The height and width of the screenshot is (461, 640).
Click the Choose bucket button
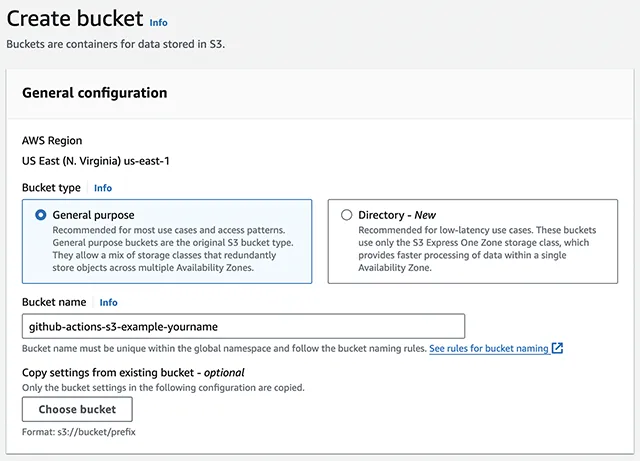[x=77, y=409]
